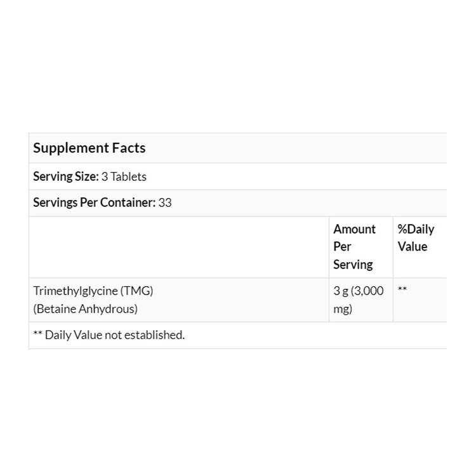Click the word Amount in the header
476x476 pixels.
click(x=354, y=229)
